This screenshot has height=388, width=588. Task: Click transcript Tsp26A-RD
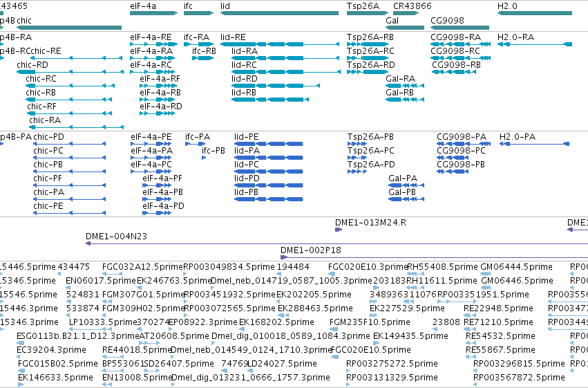[368, 72]
